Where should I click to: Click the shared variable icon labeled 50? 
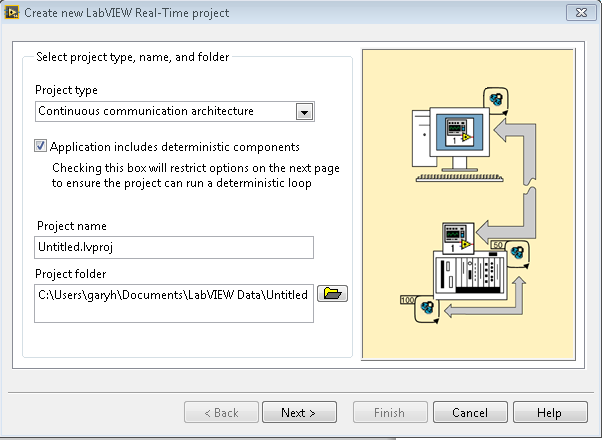tap(517, 253)
